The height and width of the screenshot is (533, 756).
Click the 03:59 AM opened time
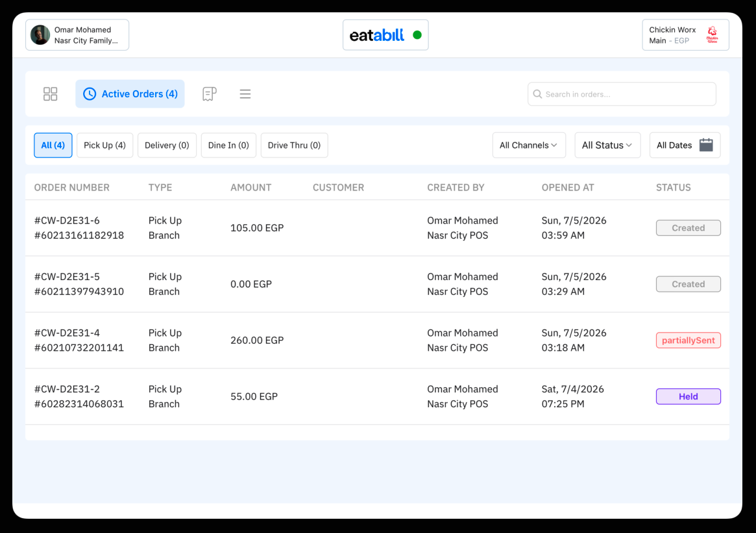click(x=563, y=235)
